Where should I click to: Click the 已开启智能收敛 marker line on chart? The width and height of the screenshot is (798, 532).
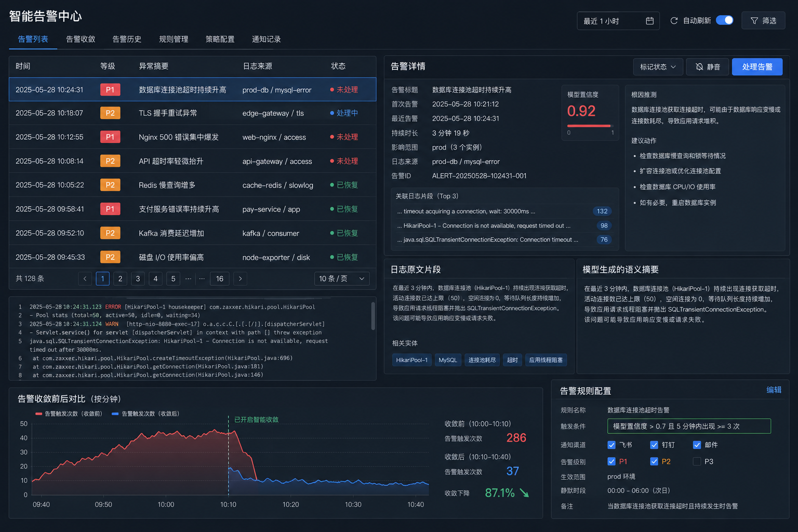pyautogui.click(x=229, y=455)
